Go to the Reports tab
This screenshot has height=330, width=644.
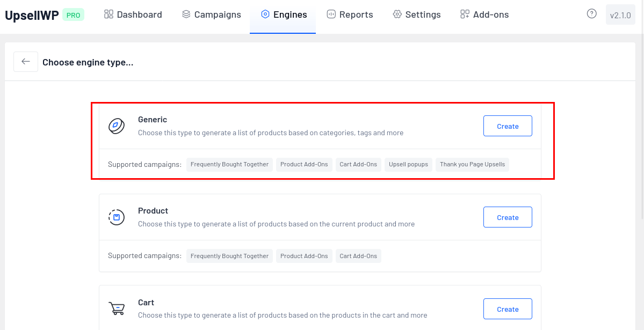click(350, 14)
